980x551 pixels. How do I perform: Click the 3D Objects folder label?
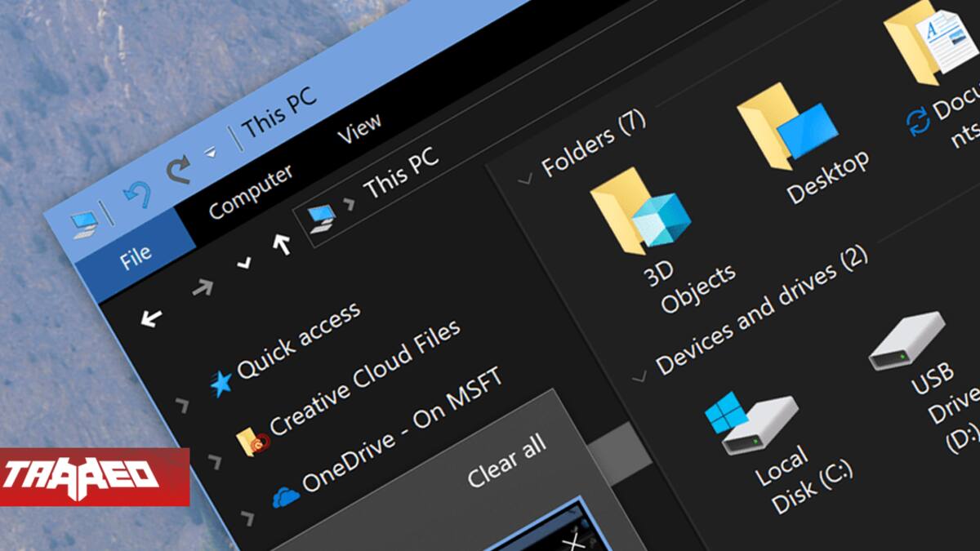pos(690,287)
